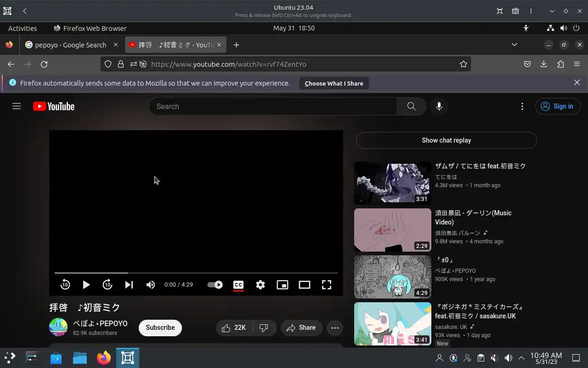Mute the video player volume
The image size is (588, 368).
point(150,285)
